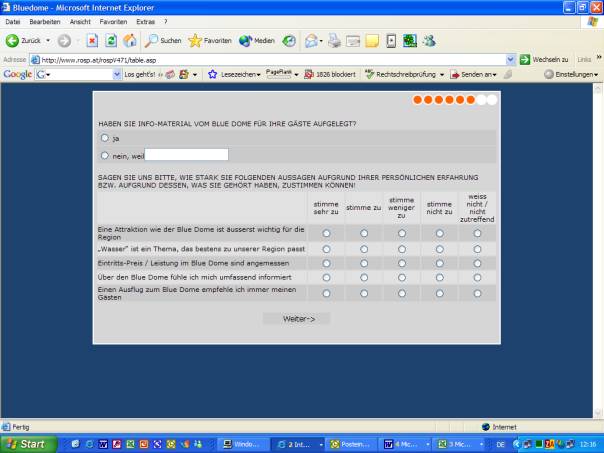
Task: Open the Internet Explorer quick launch icon
Action: tap(89, 444)
